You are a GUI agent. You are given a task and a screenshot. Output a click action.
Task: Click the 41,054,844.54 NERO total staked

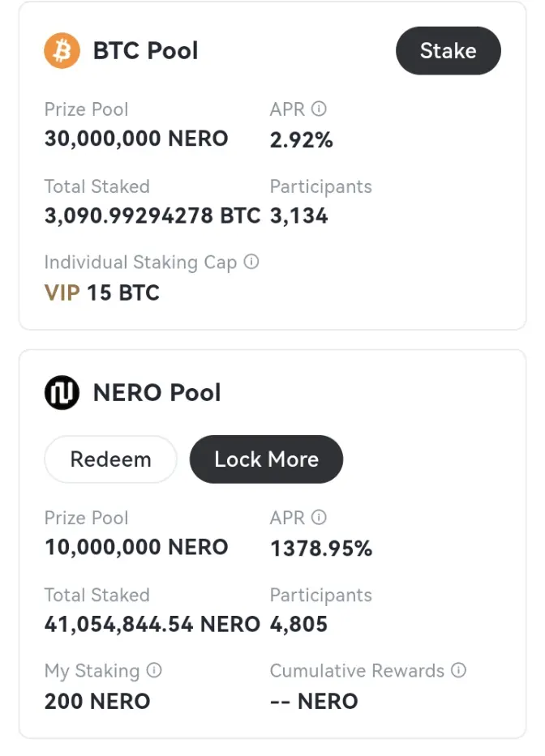(x=152, y=625)
